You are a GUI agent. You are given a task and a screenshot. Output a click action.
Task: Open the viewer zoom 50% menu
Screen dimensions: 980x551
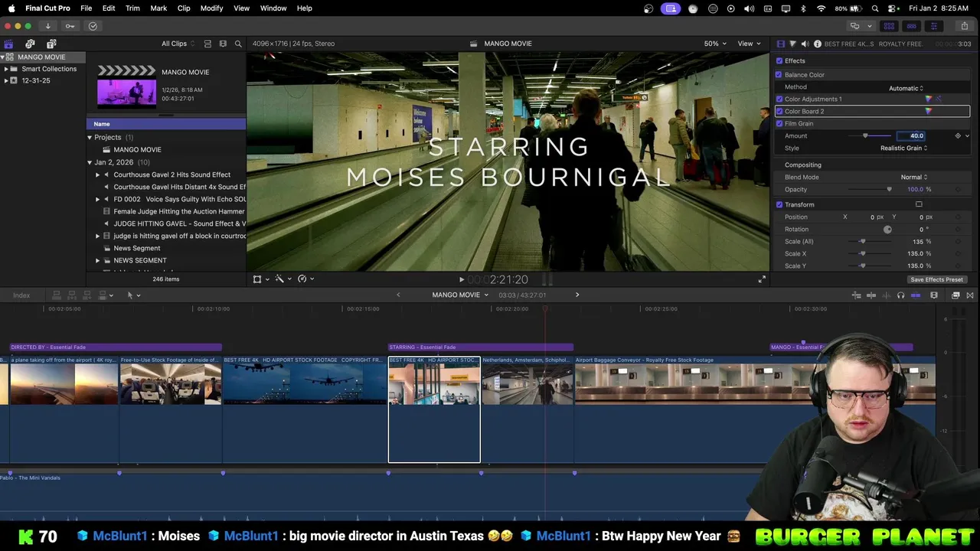tap(715, 44)
